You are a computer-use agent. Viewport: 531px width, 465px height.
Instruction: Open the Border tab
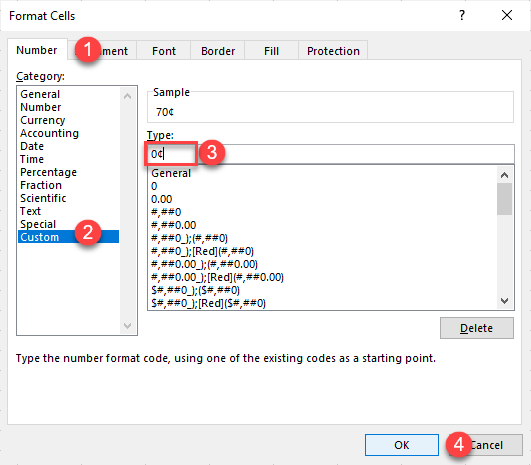tap(218, 51)
